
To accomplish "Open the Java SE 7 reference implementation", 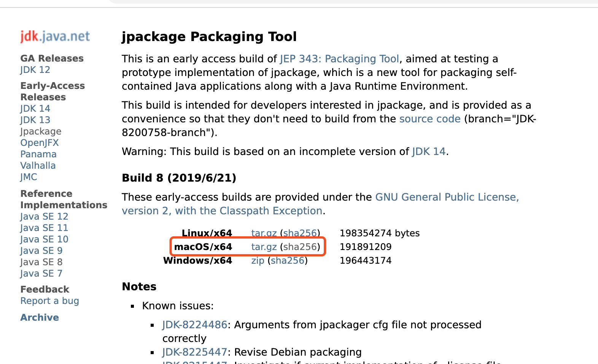I will (x=41, y=273).
